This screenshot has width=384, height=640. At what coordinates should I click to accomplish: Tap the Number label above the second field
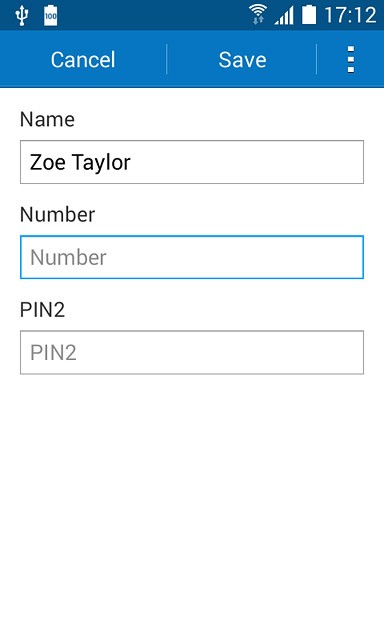click(58, 215)
